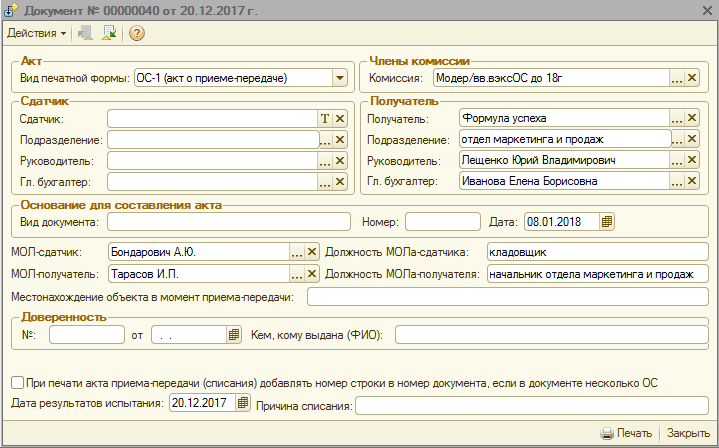Expand the Вид печатной формы dropdown
The width and height of the screenshot is (719, 448).
[340, 77]
